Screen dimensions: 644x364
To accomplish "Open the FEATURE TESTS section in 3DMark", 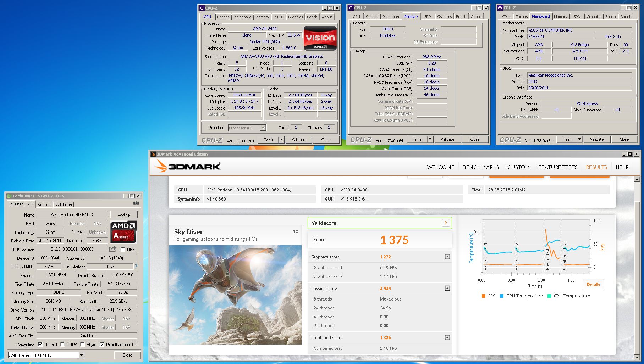I will [x=557, y=167].
